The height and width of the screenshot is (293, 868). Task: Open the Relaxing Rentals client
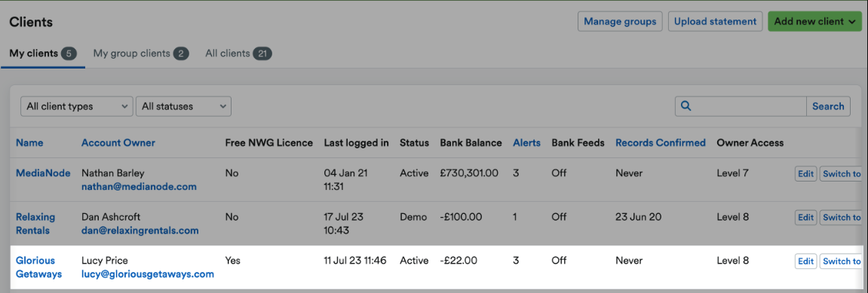coord(35,224)
